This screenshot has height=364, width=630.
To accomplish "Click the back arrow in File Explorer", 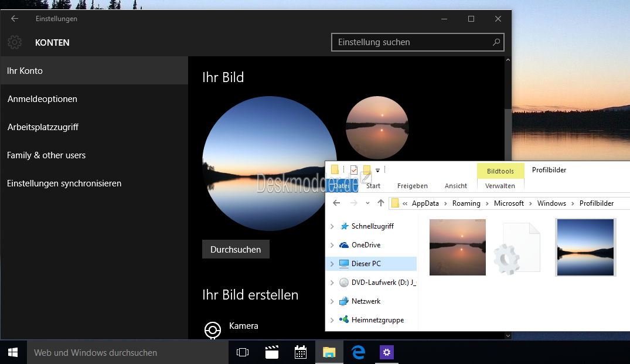I will coord(336,203).
